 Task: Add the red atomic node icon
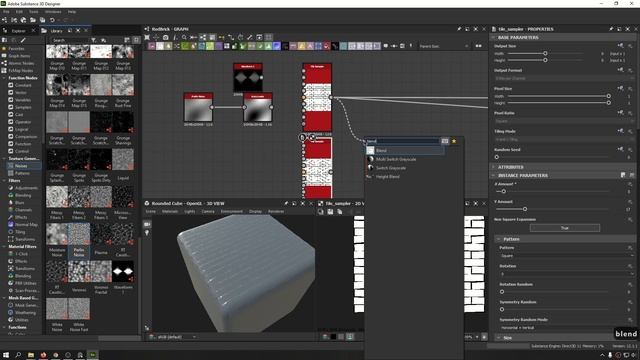327,46
